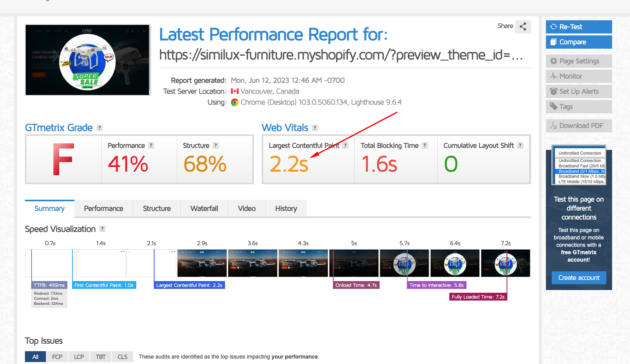Viewport: 630px width, 364px height.
Task: Switch to the Summary tab
Action: click(x=49, y=208)
